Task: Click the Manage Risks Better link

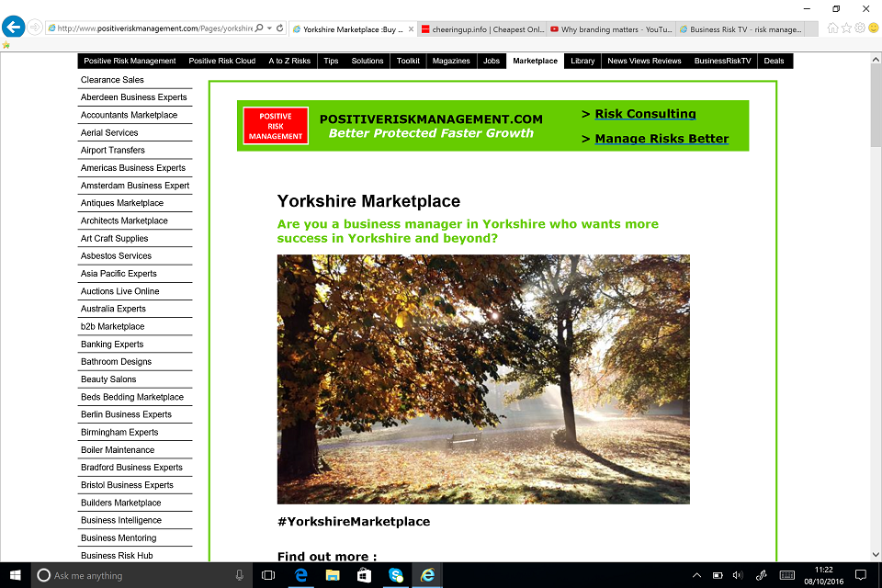Action: (x=661, y=139)
